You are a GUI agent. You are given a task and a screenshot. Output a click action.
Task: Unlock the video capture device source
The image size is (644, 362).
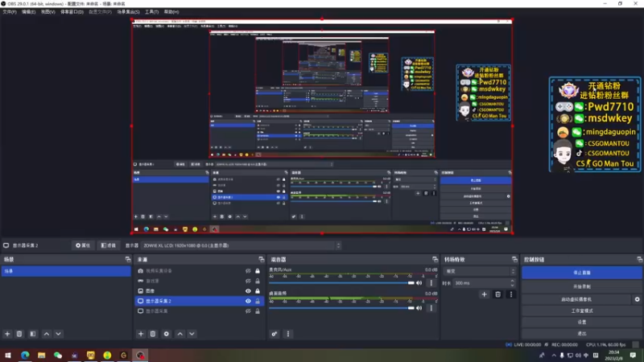258,271
